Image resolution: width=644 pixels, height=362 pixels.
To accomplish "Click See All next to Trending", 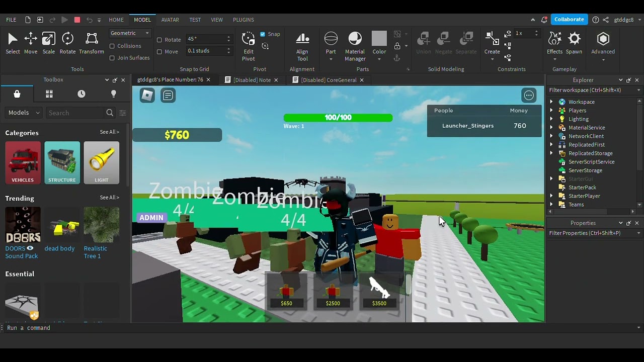I will click(x=109, y=197).
